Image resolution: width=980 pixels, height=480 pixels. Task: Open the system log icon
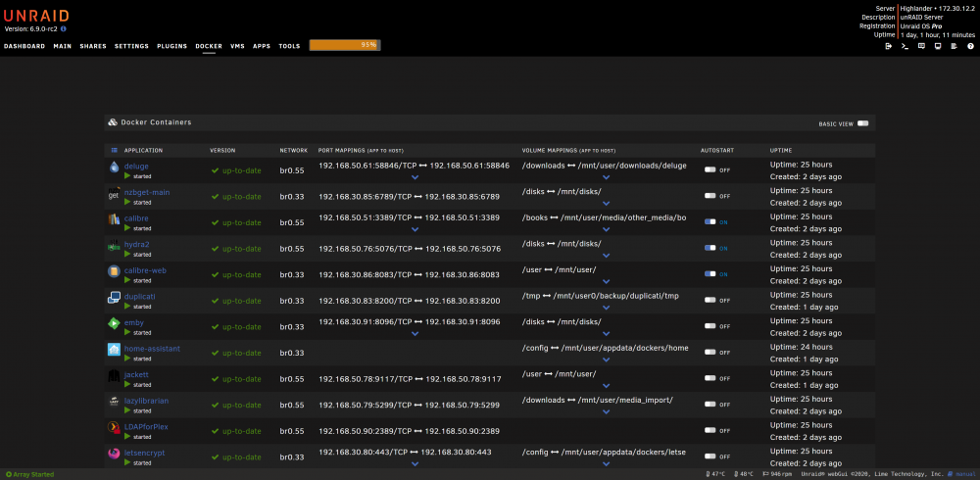click(954, 46)
